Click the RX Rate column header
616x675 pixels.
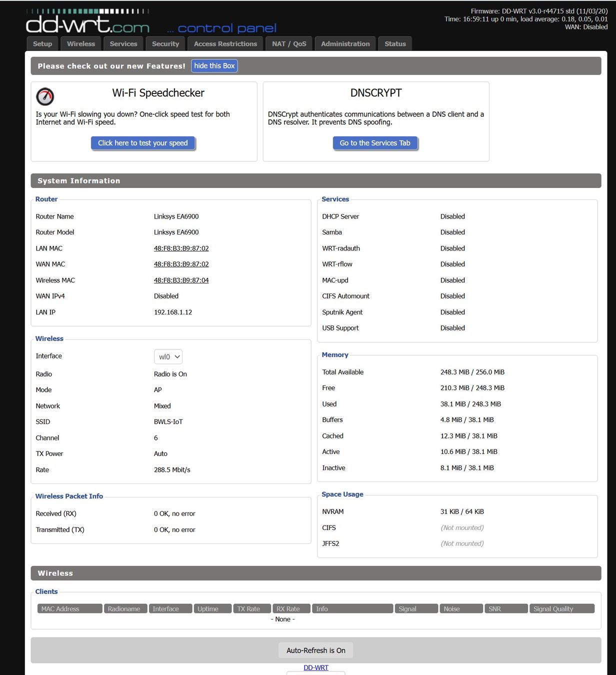point(291,608)
